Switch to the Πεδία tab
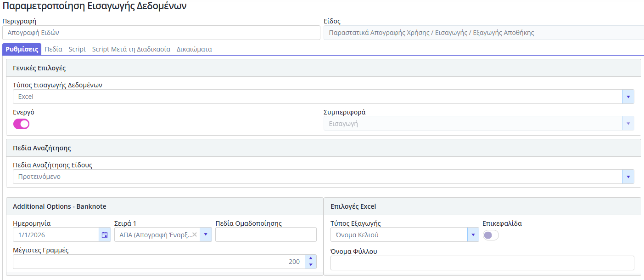Screen dimensions: 644x280 pyautogui.click(x=53, y=49)
